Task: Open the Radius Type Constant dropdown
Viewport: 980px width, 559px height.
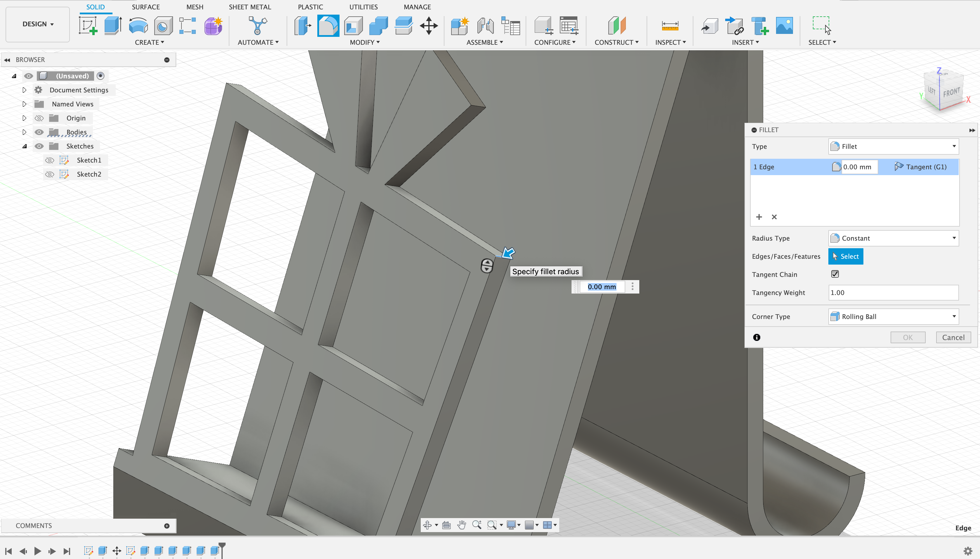Action: click(893, 238)
